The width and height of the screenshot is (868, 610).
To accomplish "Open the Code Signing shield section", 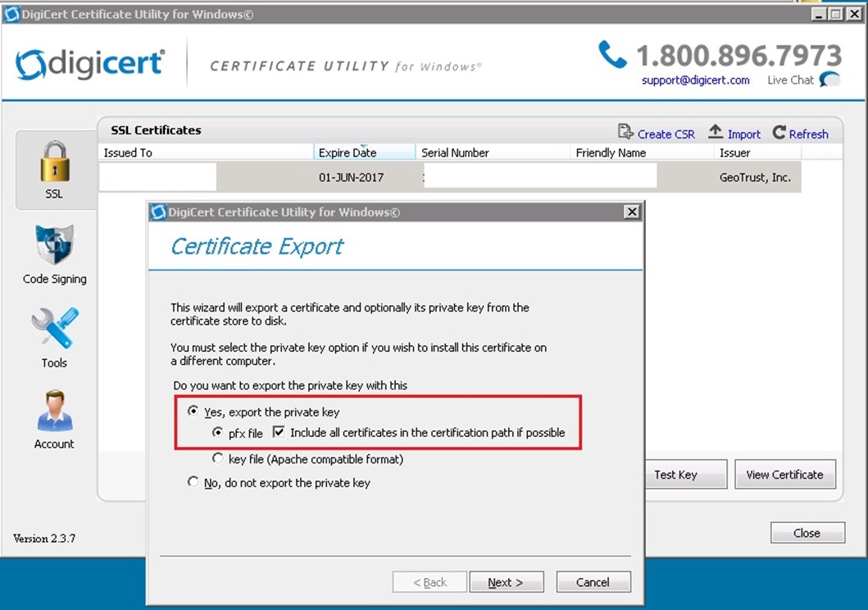I will coord(54,254).
